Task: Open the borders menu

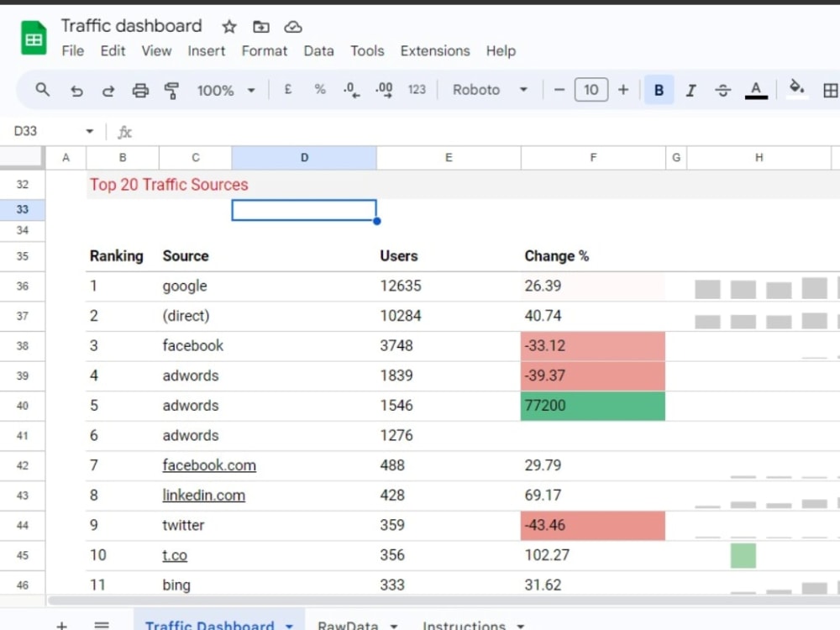Action: [830, 91]
